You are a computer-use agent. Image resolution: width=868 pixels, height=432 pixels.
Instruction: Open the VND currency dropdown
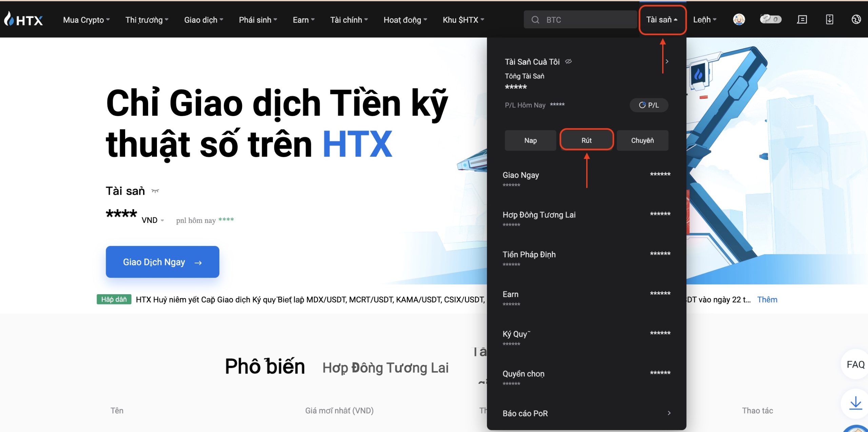(x=152, y=220)
